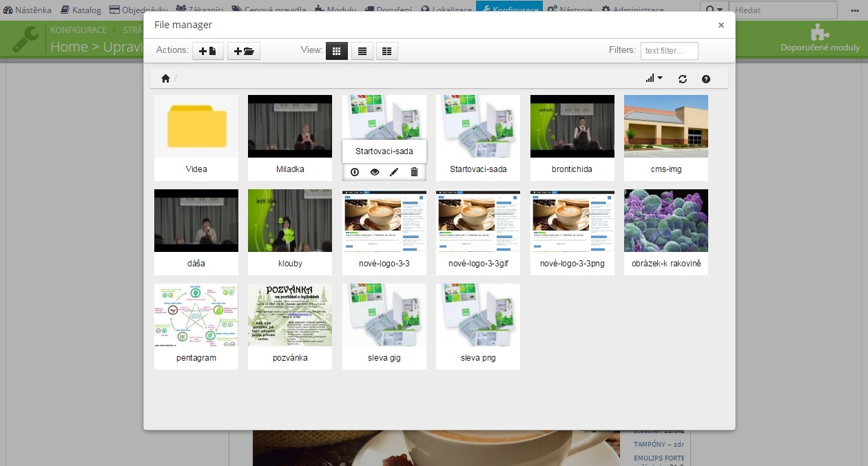Open Doporučené moduly
This screenshot has height=466, width=868.
(820, 39)
